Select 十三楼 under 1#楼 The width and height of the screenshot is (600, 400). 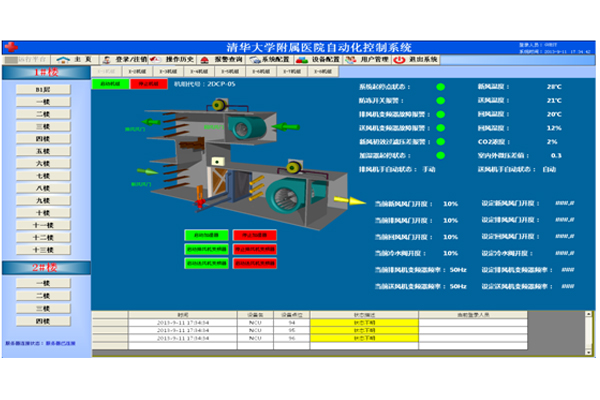pos(43,250)
